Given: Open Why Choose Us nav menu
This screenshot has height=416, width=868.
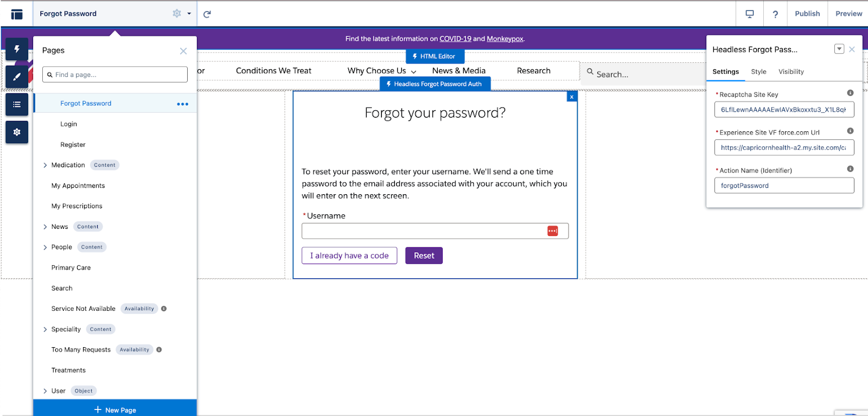Looking at the screenshot, I should point(381,71).
